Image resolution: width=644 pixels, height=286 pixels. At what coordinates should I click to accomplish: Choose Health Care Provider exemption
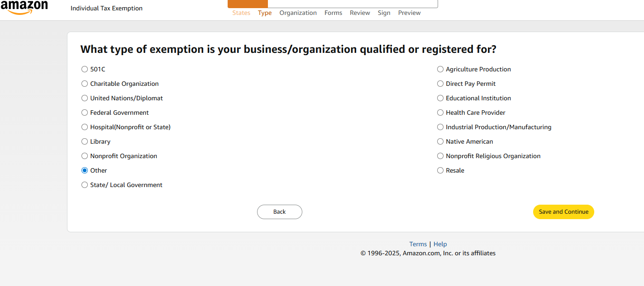[440, 113]
